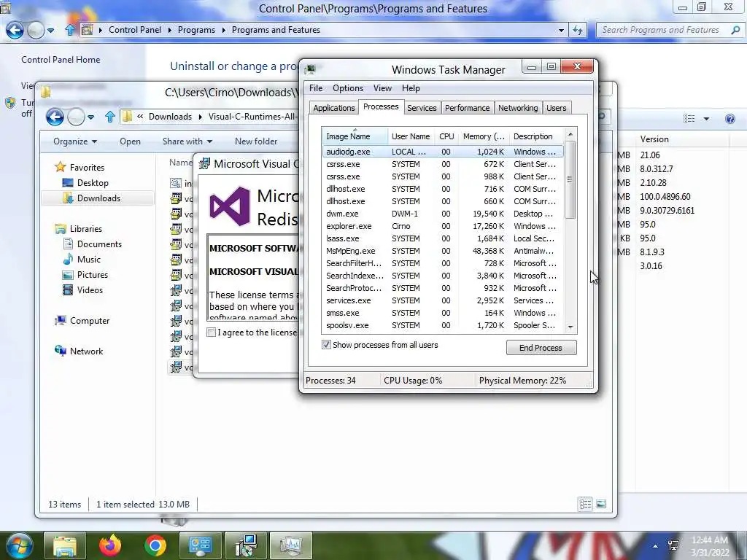The height and width of the screenshot is (560, 747).
Task: Click the search magnifier in Programs and Features
Action: coord(735,30)
